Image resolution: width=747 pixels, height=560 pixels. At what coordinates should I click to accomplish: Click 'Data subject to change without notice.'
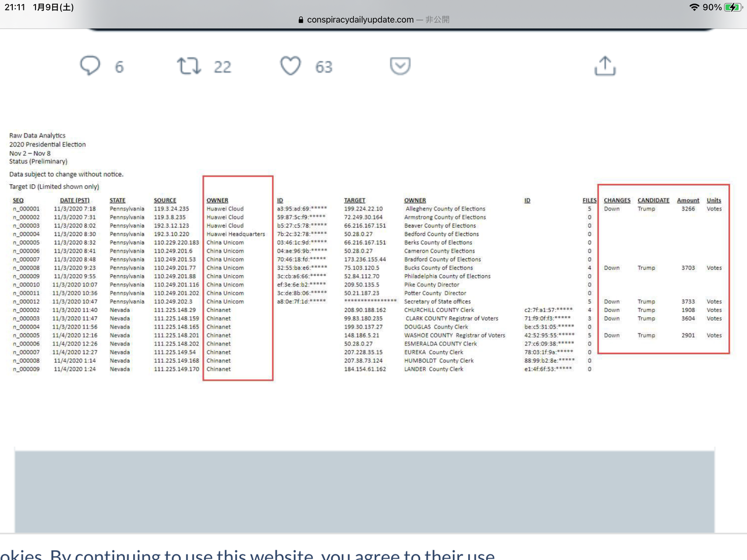coord(66,174)
